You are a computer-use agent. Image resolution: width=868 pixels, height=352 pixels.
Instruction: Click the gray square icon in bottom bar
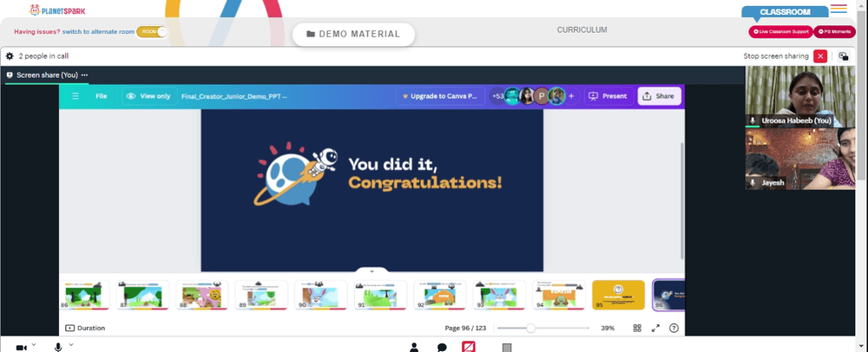pyautogui.click(x=507, y=348)
